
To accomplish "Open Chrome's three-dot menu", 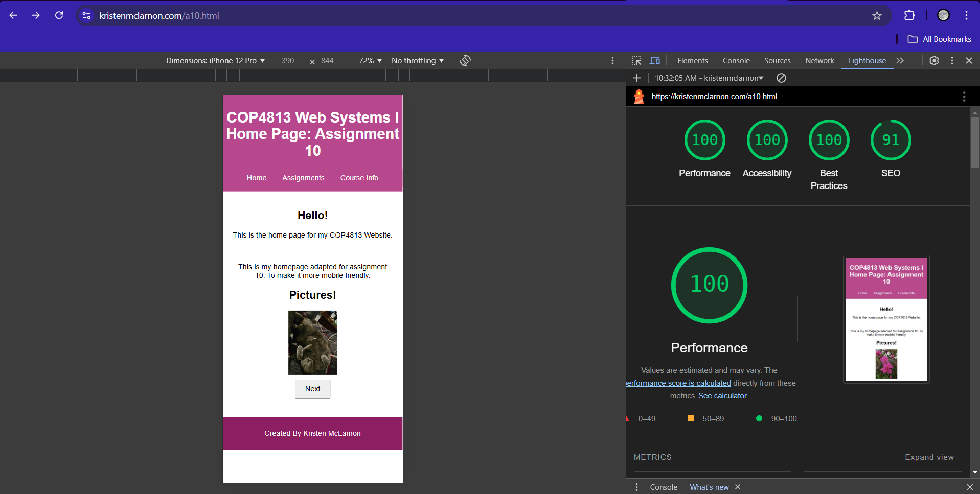I will [966, 15].
